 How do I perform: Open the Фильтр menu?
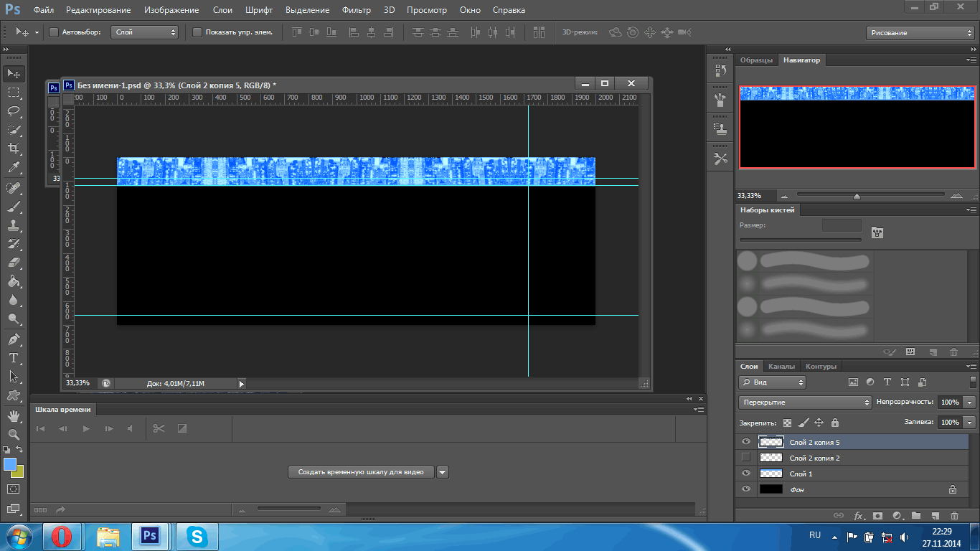[x=356, y=10]
